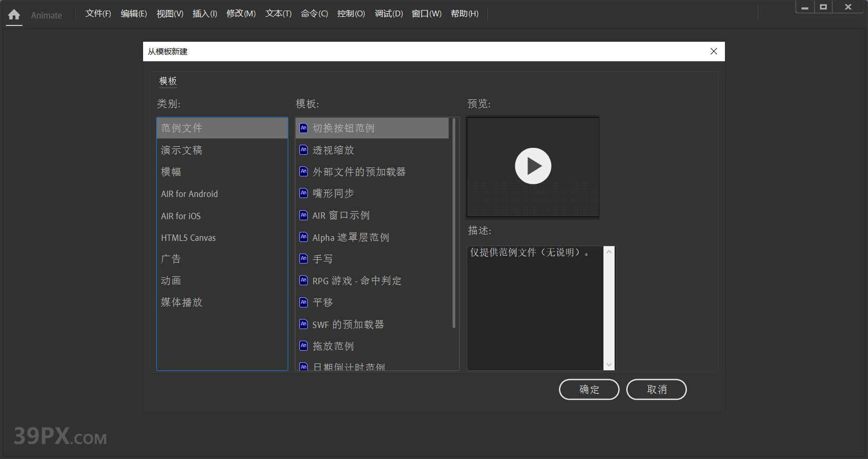The width and height of the screenshot is (868, 459).
Task: Click the An file icon beside 外部文件的预加载器
Action: (304, 171)
